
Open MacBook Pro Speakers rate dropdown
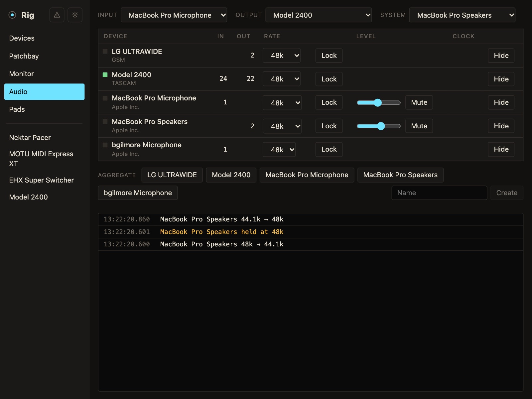[x=282, y=126]
